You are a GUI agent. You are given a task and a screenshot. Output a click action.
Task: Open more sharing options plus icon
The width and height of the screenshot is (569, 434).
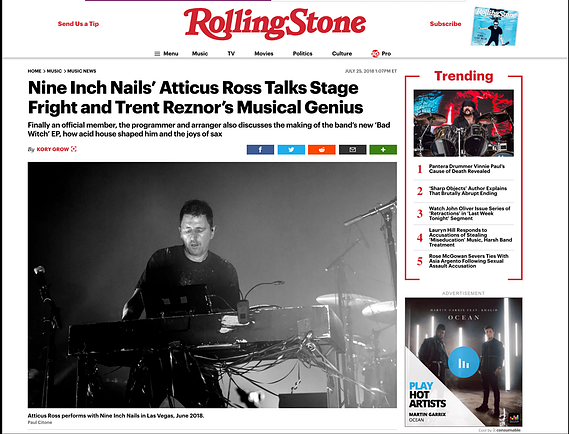(x=383, y=150)
